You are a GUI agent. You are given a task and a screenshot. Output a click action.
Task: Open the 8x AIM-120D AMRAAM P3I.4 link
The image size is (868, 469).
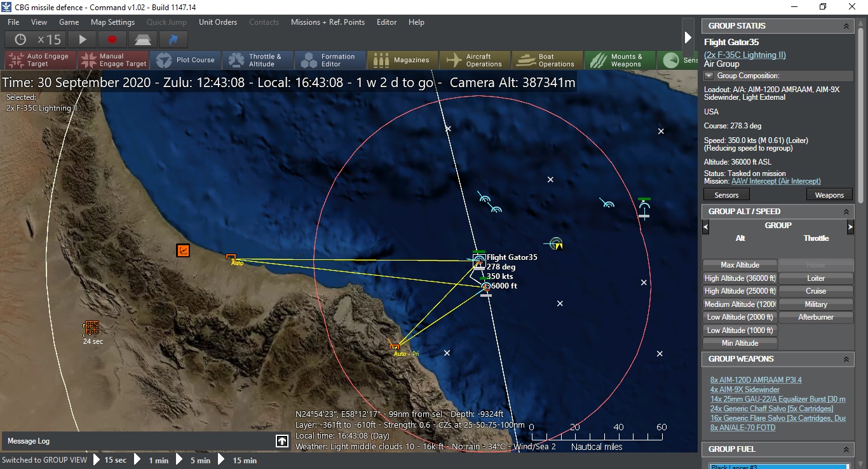756,380
